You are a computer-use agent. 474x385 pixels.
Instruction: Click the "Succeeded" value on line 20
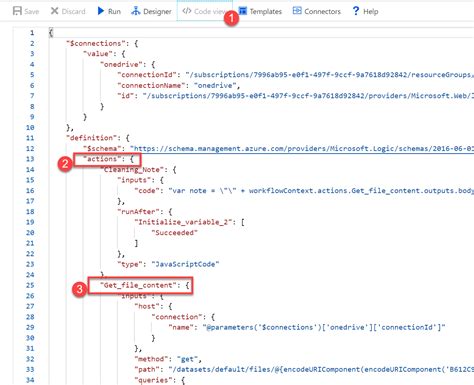(x=175, y=233)
